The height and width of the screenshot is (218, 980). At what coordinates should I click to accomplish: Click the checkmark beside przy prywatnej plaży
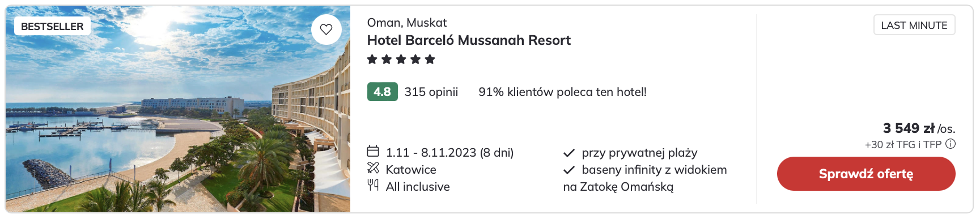coord(569,153)
